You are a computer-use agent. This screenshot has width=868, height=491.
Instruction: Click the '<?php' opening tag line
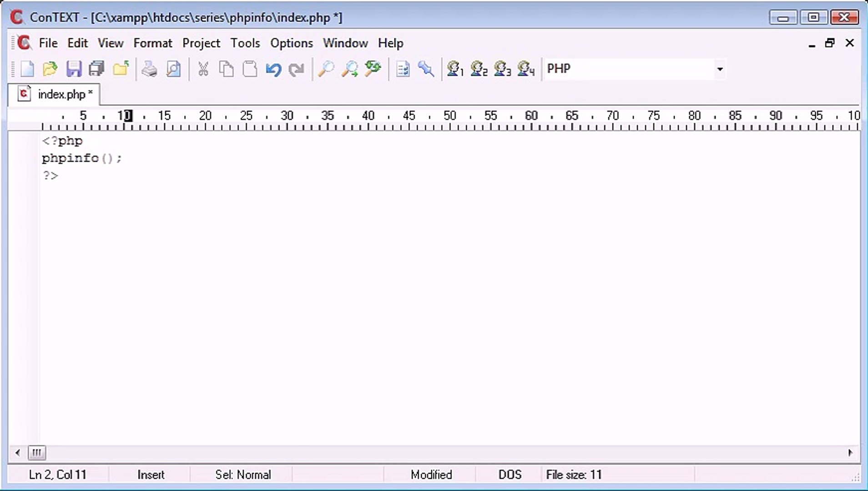tap(62, 141)
